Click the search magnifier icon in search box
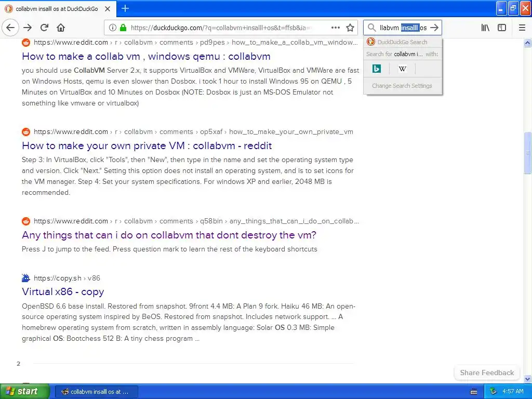The width and height of the screenshot is (532, 399). [x=372, y=28]
